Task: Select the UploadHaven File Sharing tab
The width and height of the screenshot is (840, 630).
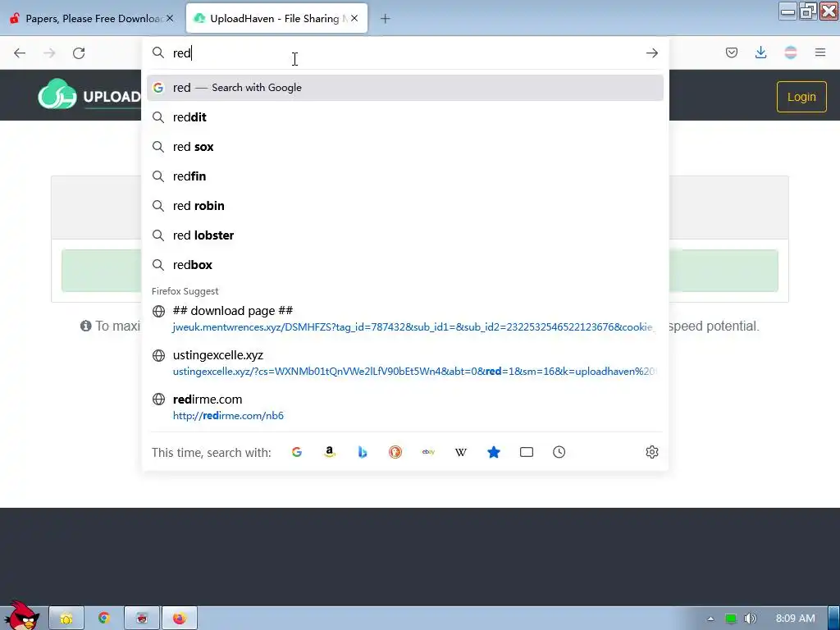Action: (276, 18)
